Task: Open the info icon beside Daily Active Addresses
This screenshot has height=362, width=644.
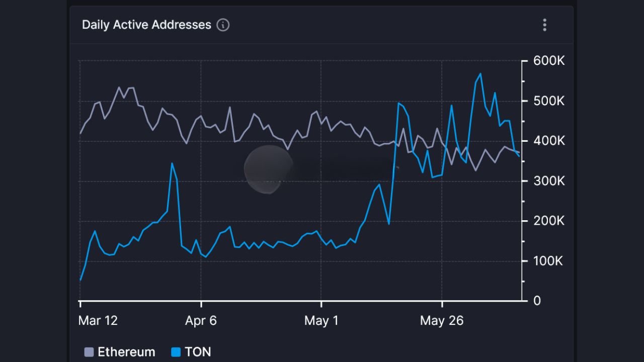Action: (223, 25)
